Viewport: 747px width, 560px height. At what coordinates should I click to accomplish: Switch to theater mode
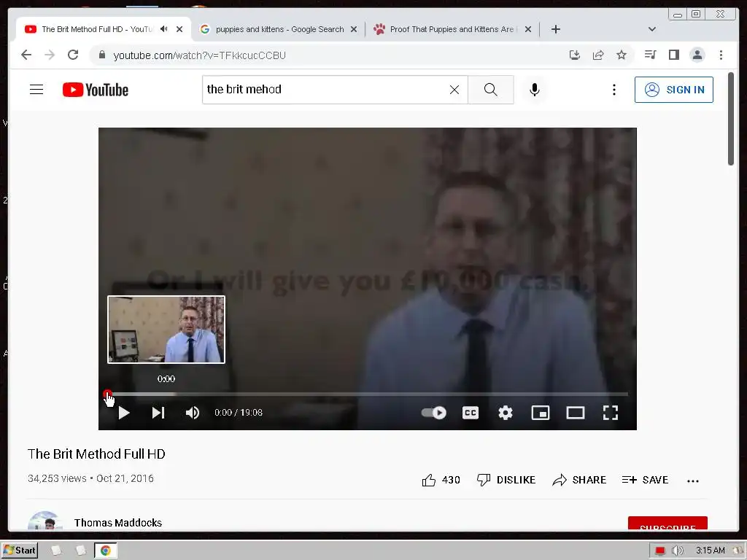(575, 413)
